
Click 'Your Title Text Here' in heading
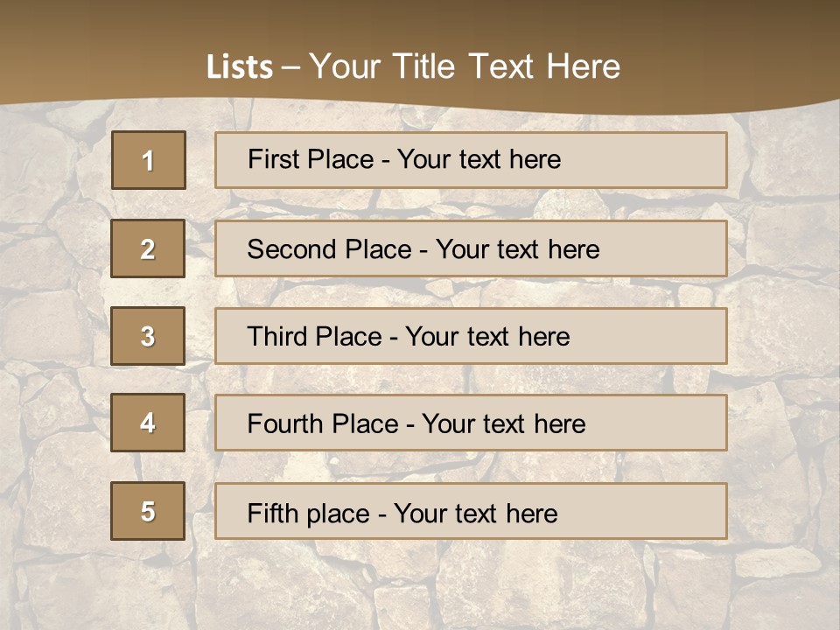tap(465, 66)
